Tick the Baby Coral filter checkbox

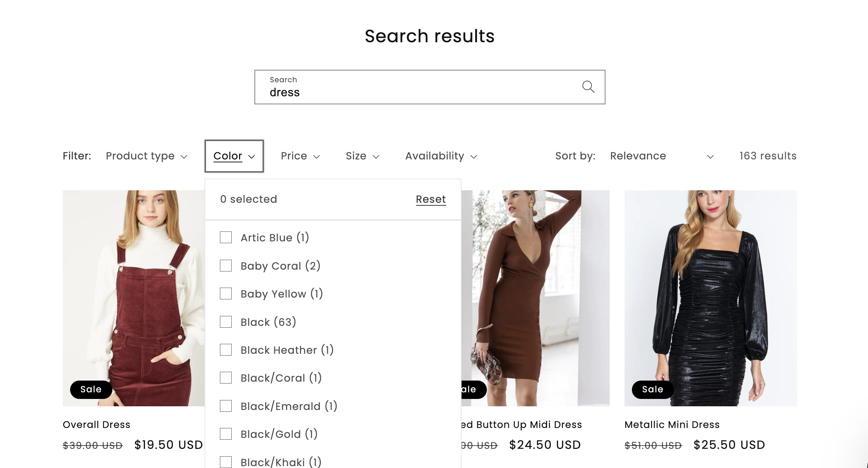(226, 266)
